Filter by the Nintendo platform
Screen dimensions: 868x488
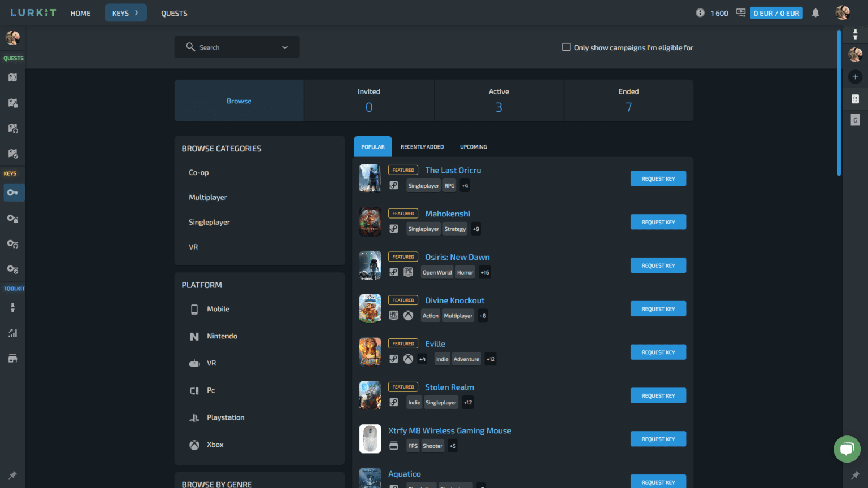point(222,336)
